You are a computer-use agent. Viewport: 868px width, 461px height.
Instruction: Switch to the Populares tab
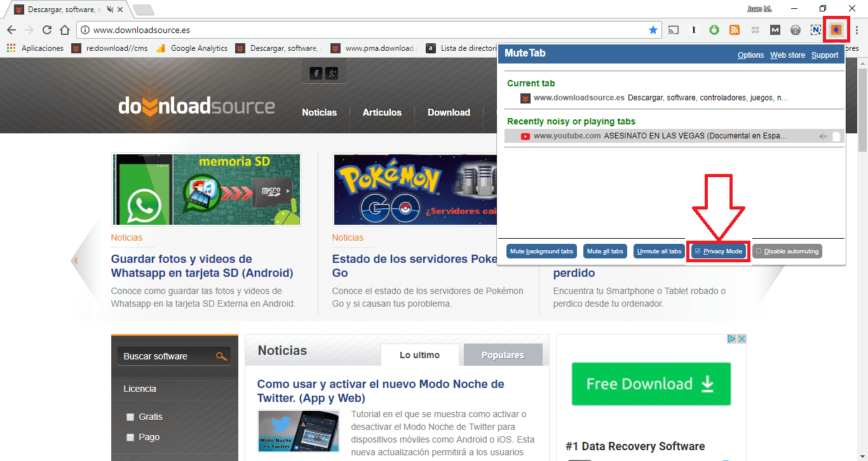[x=503, y=355]
